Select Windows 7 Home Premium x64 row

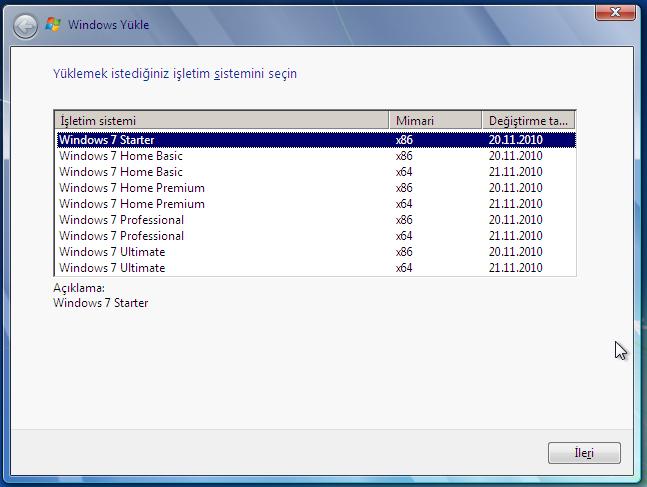click(x=316, y=204)
